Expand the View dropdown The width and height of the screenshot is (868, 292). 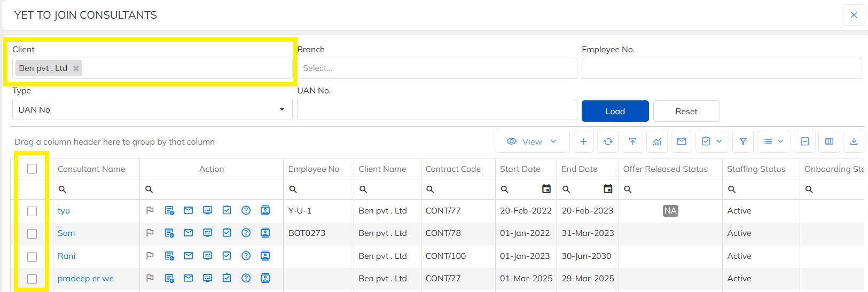pyautogui.click(x=532, y=141)
